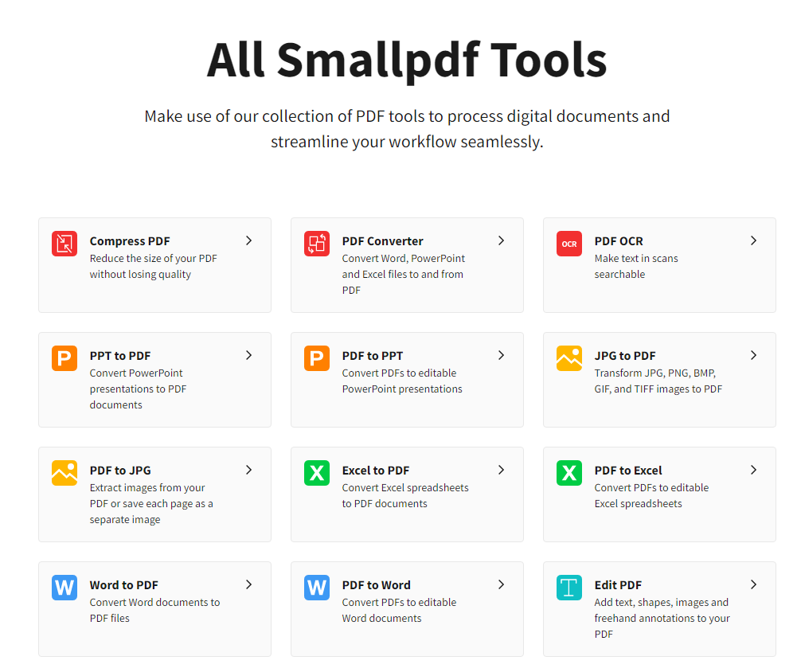The image size is (801, 672).
Task: Open the PDF to Excel chevron arrow
Action: pos(753,470)
